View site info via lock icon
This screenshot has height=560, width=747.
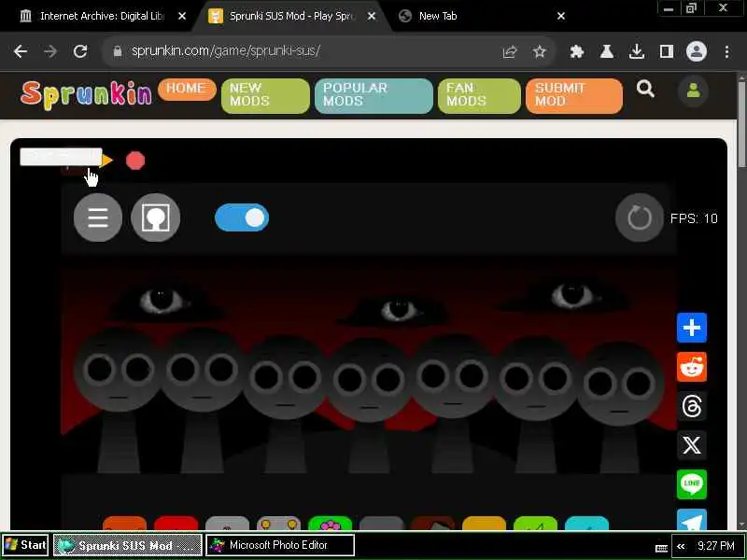pyautogui.click(x=118, y=51)
